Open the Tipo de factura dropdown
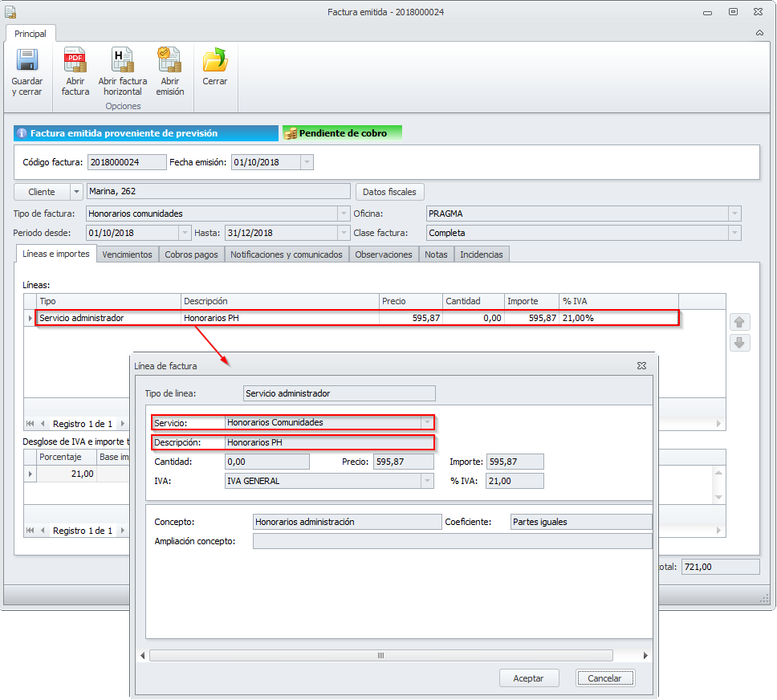This screenshot has width=777, height=700. click(x=343, y=214)
